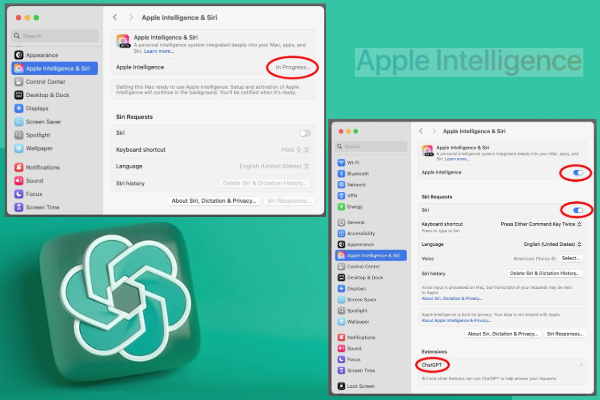Image resolution: width=600 pixels, height=400 pixels.
Task: Select Sound in the ChatGPT window sidebar
Action: coord(350,348)
